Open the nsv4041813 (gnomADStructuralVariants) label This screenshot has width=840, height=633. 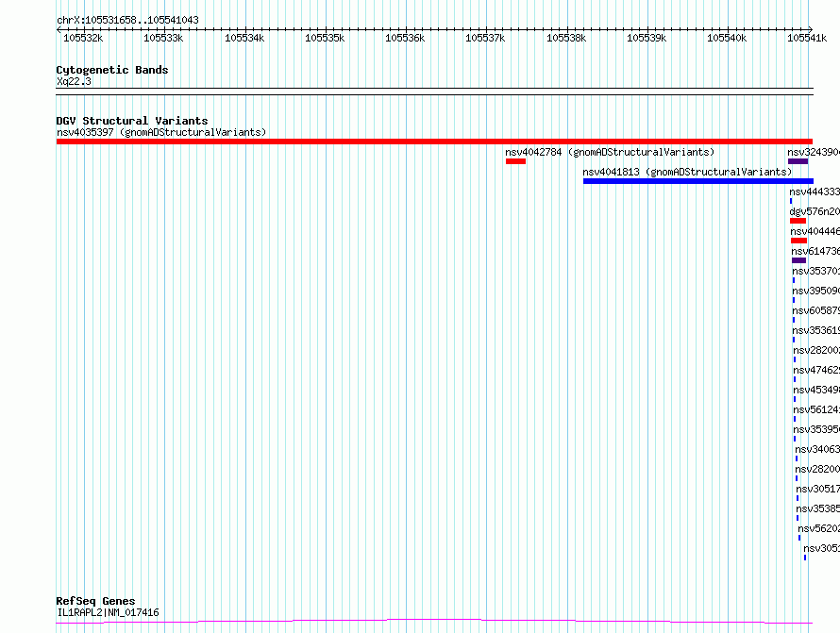[x=687, y=172]
